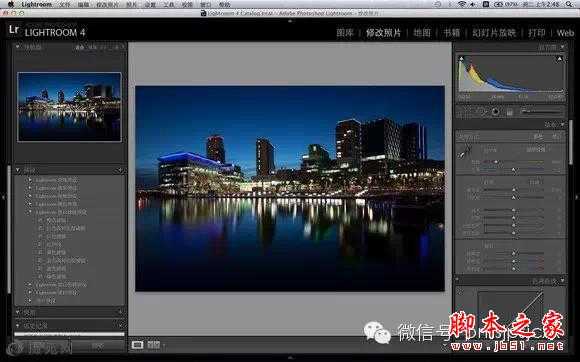Add a new preset with plus icon
The image size is (580, 362).
(119, 170)
